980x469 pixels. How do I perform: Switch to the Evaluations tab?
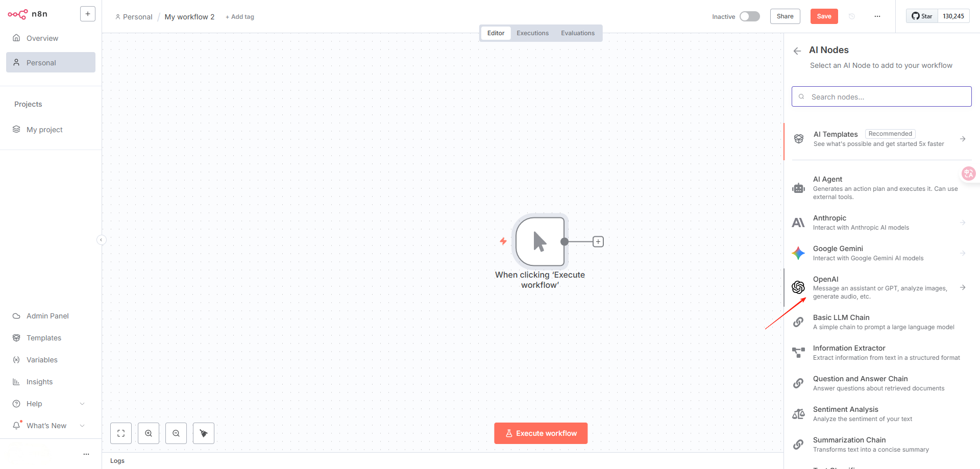point(578,33)
